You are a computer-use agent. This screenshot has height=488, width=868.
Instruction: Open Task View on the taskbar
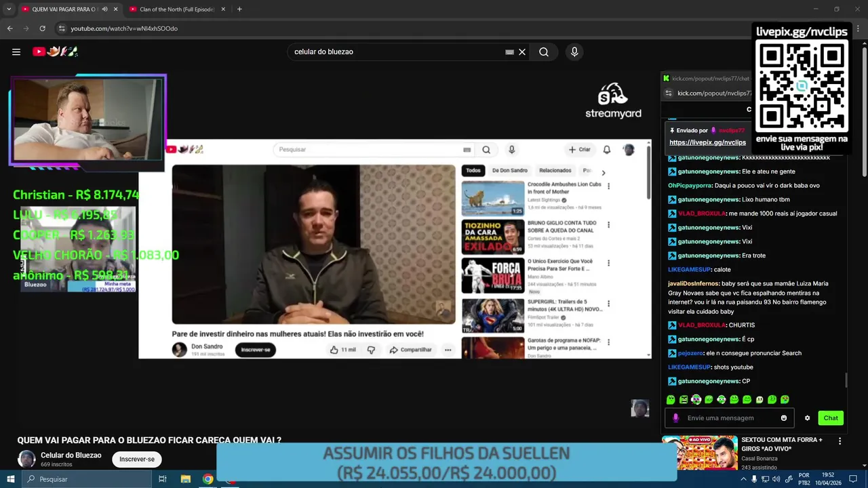coord(163,479)
